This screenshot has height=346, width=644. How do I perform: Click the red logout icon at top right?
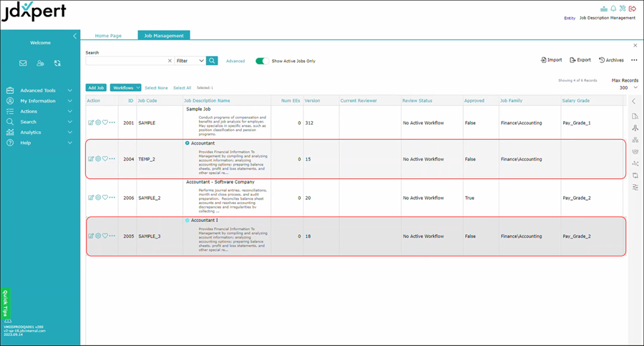click(633, 8)
